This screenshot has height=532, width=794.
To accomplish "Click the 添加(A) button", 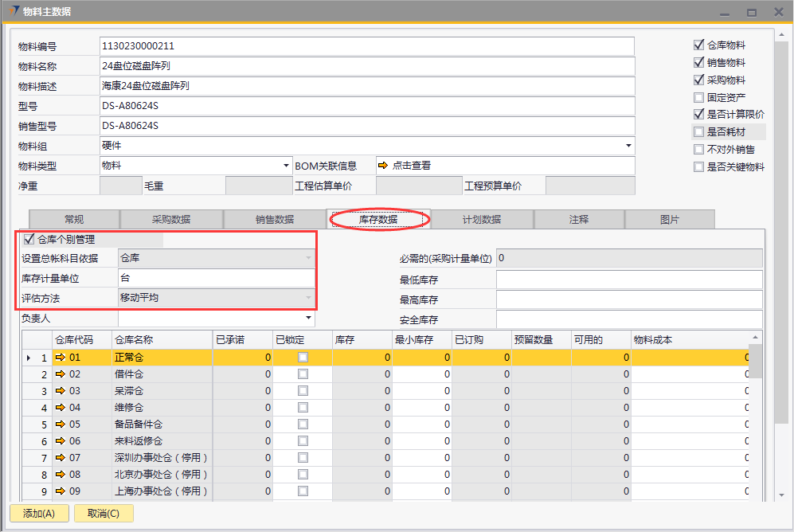I will pyautogui.click(x=39, y=514).
